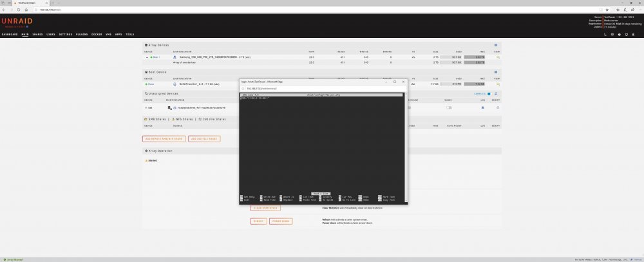
Task: Click the Power Down button
Action: click(x=281, y=221)
